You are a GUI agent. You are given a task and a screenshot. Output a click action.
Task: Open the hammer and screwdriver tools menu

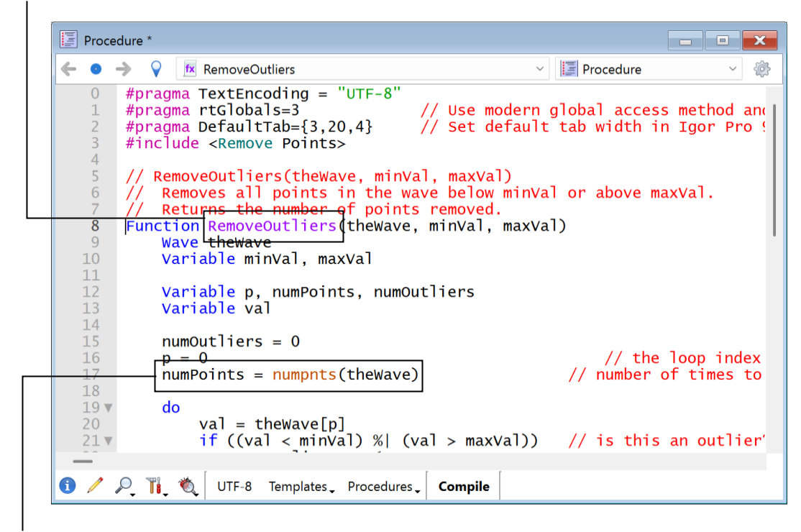[155, 486]
